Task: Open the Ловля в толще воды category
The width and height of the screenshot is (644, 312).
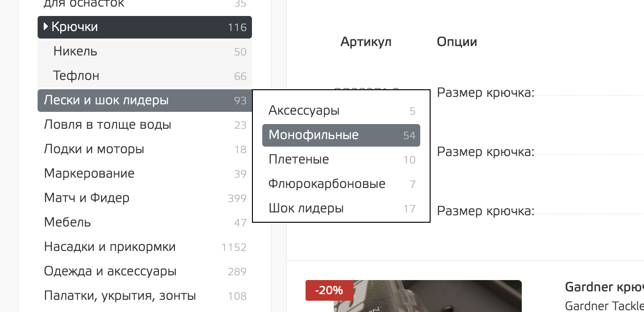Action: (x=107, y=125)
